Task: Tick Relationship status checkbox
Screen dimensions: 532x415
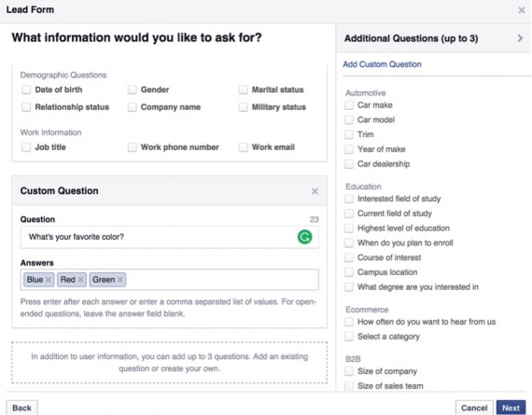Action: click(x=26, y=107)
